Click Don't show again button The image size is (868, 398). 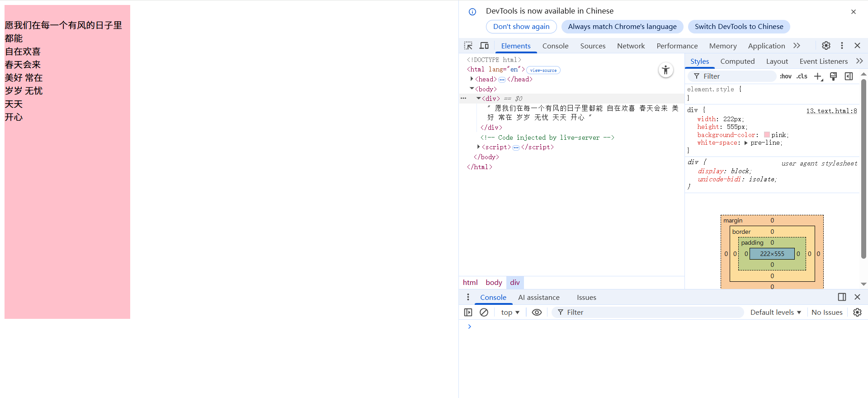point(521,27)
